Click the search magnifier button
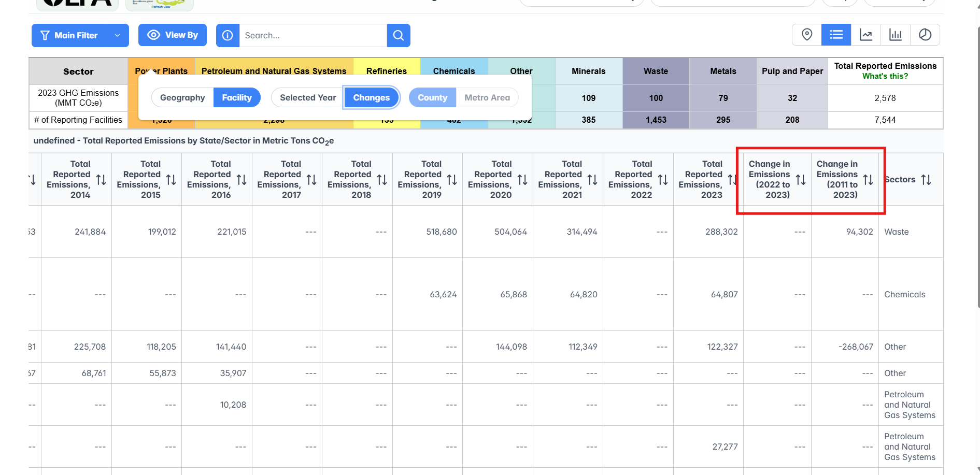Image resolution: width=980 pixels, height=475 pixels. pos(399,35)
